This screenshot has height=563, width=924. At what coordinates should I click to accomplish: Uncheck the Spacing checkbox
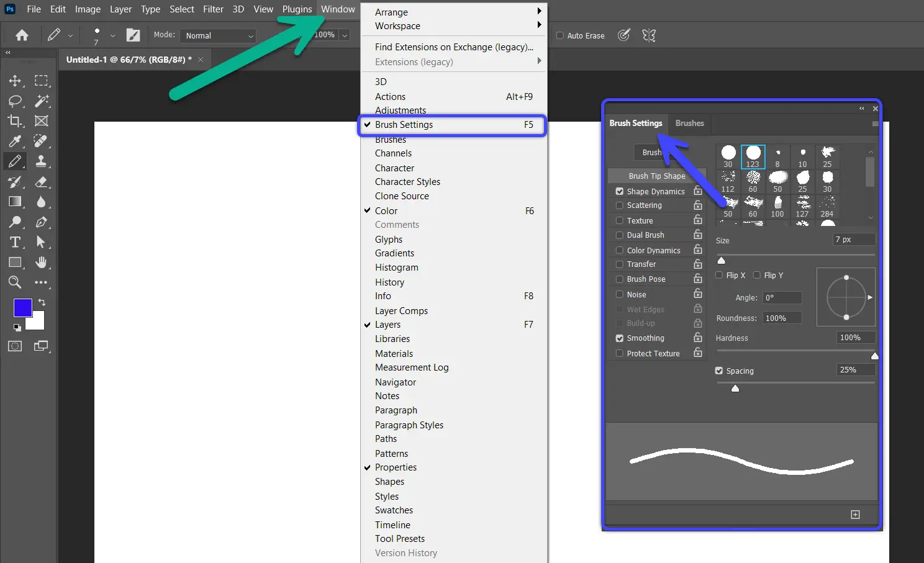[x=719, y=371]
